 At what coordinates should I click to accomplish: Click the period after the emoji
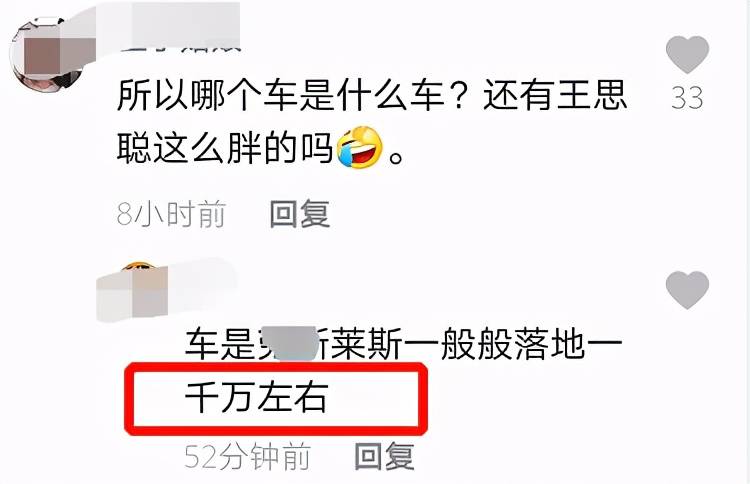click(396, 157)
